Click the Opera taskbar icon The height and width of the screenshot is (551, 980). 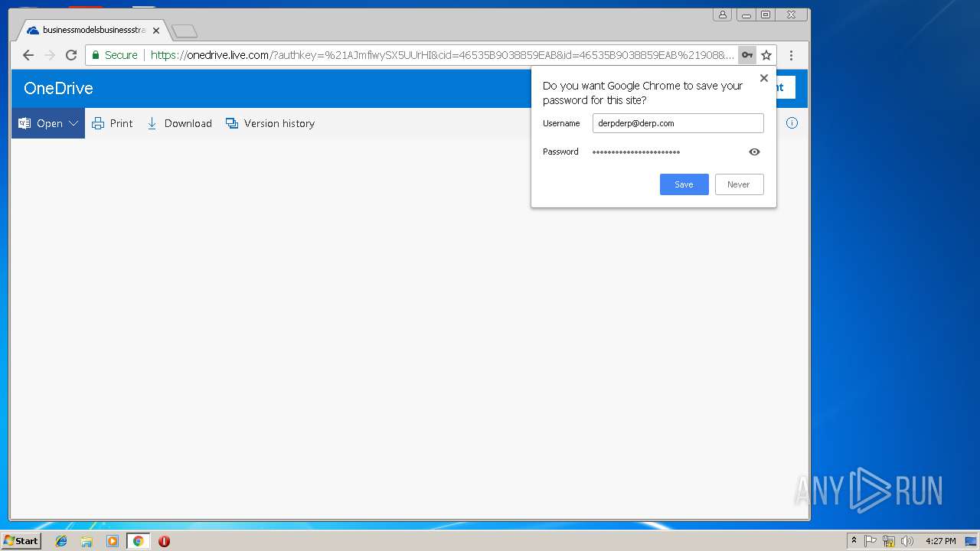coord(164,541)
